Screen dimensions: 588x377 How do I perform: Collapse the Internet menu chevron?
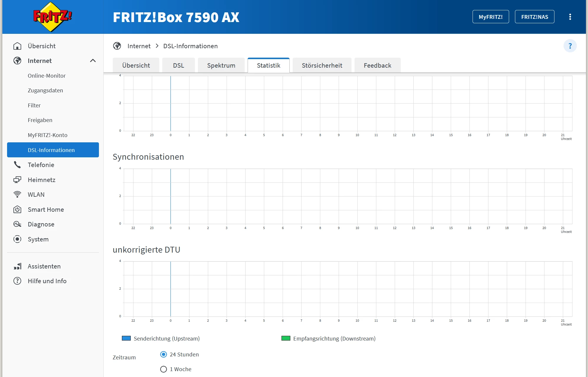click(93, 61)
